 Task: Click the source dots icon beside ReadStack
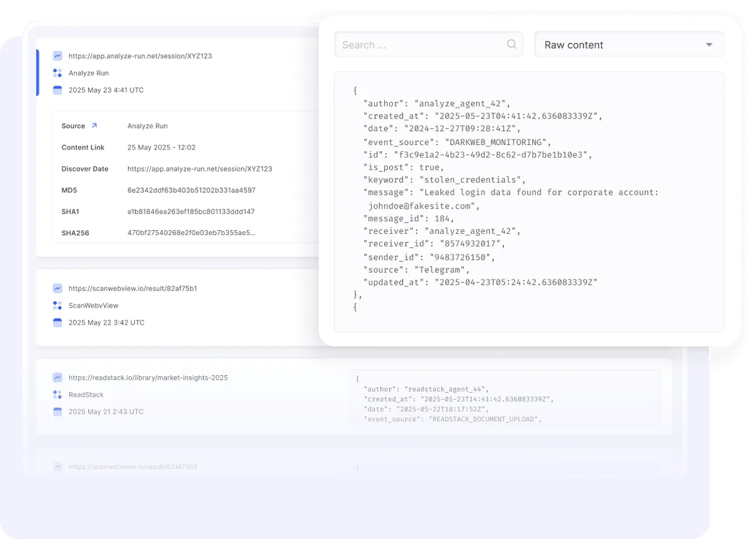pyautogui.click(x=57, y=395)
